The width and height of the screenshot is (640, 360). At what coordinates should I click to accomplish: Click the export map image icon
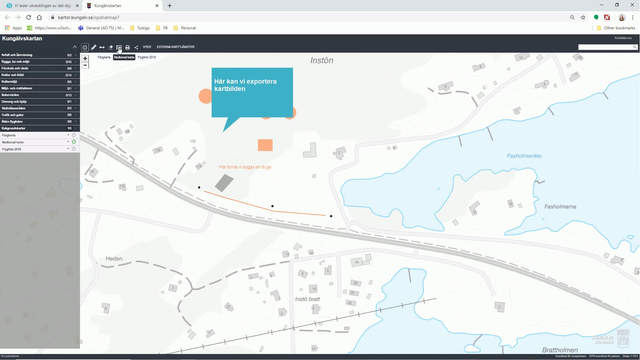coord(119,47)
